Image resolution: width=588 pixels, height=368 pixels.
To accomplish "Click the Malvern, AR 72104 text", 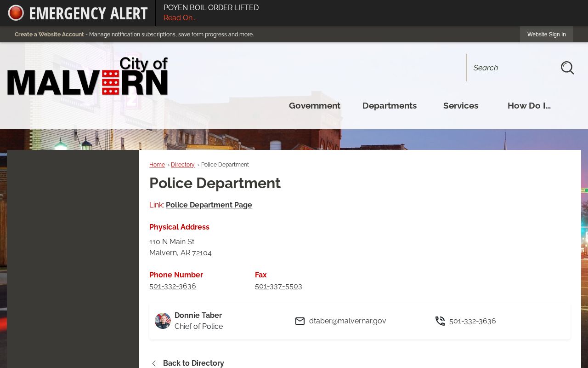I will point(181,253).
